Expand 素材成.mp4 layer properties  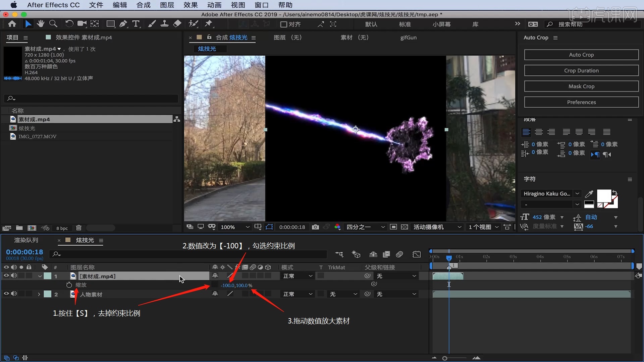tap(39, 276)
